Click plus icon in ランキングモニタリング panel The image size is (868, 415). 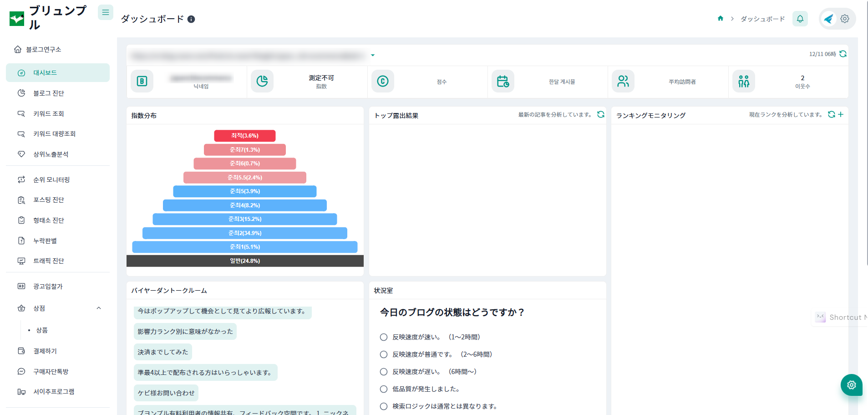[841, 114]
